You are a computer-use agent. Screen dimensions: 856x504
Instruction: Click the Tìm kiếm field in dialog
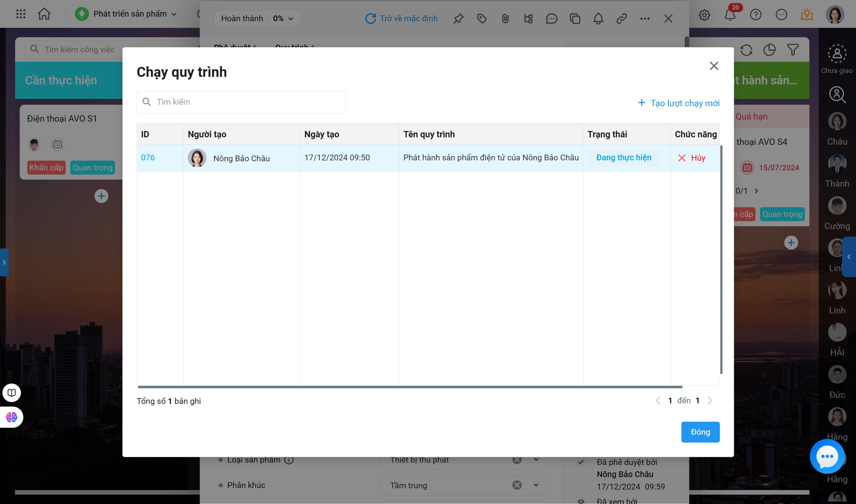tap(241, 102)
